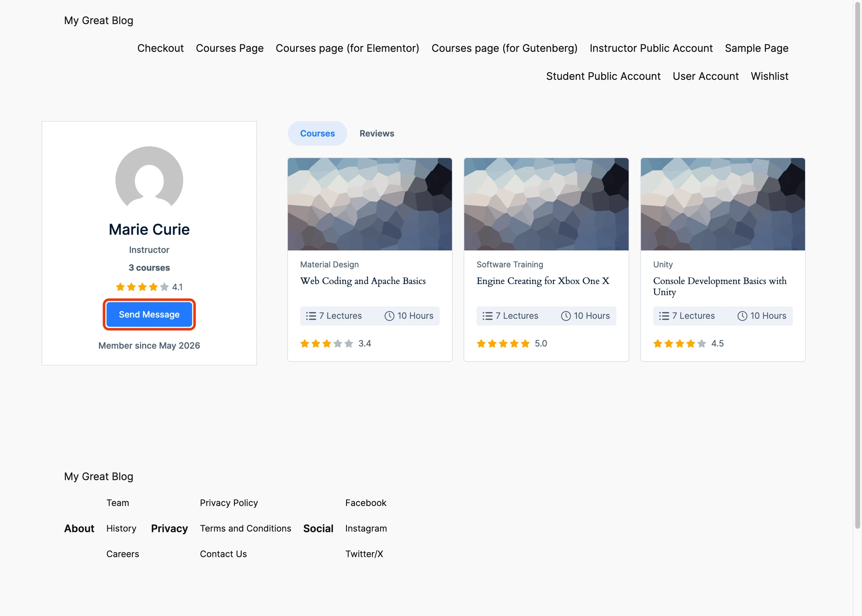Open User Account menu item

point(706,76)
